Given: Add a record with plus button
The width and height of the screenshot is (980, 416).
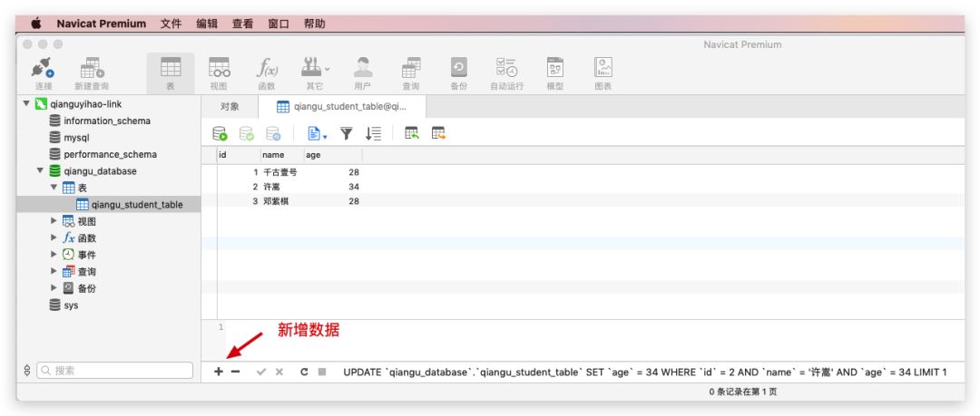Looking at the screenshot, I should point(218,372).
